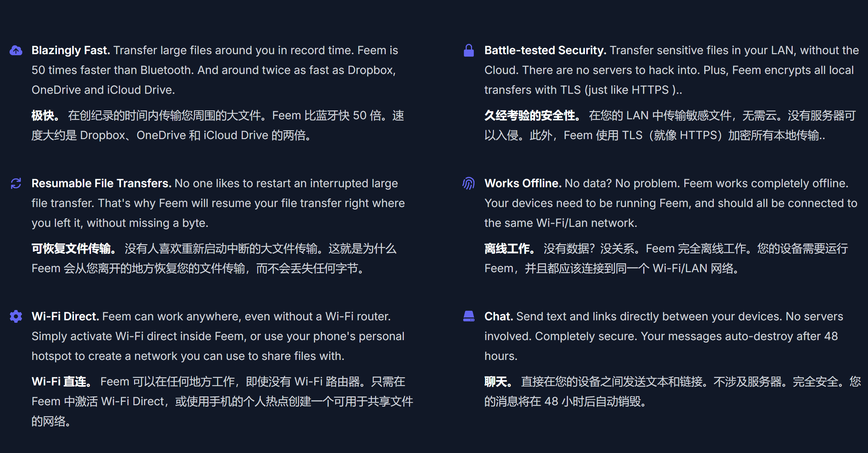
Task: Click the gear icon beside Wi-Fi Direct
Action: pyautogui.click(x=16, y=316)
